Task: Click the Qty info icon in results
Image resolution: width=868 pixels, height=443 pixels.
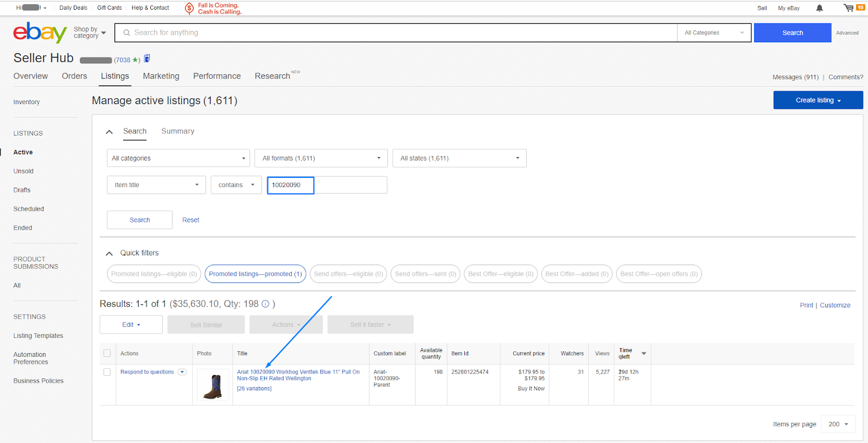Action: click(x=265, y=304)
